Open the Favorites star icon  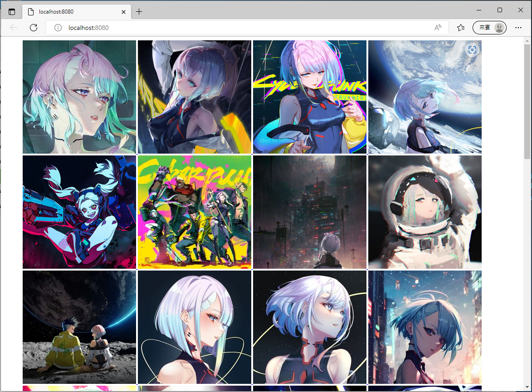(461, 28)
